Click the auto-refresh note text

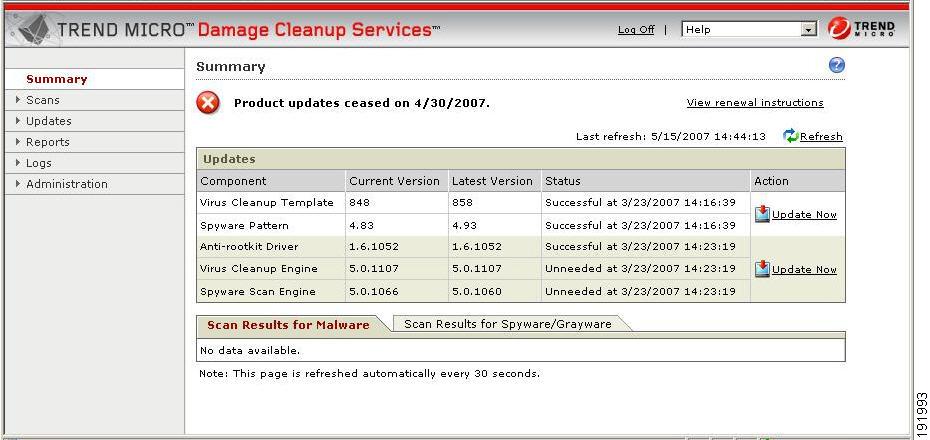370,374
